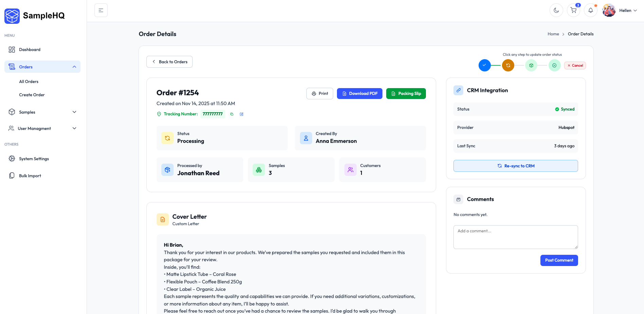Viewport: 644px width, 314px height.
Task: Edit the tracking number via the pencil icon
Action: point(241,114)
